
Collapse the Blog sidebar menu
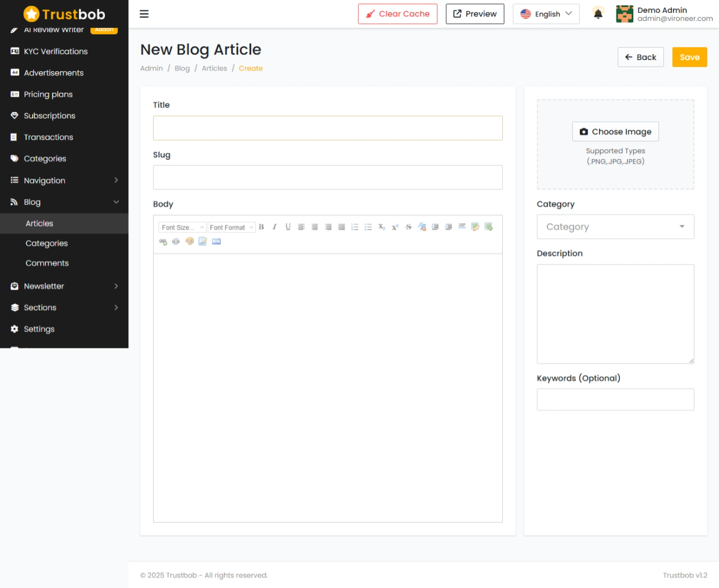pyautogui.click(x=64, y=202)
